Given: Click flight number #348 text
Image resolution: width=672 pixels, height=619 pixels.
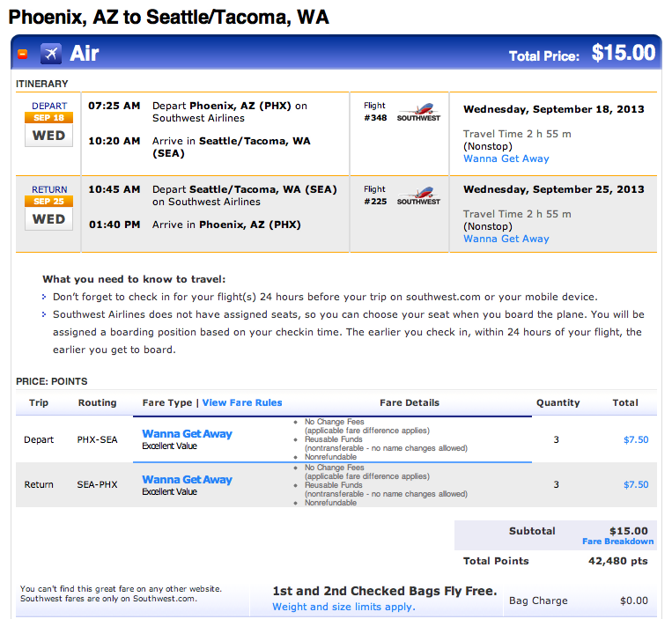Looking at the screenshot, I should click(x=375, y=118).
